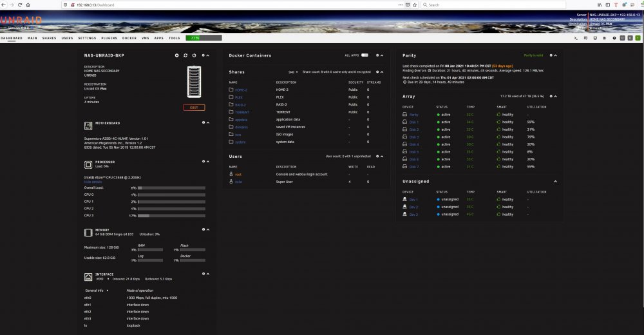Screen dimensions: 644x335
Task: Collapse the Docker Containers section
Action: (382, 55)
